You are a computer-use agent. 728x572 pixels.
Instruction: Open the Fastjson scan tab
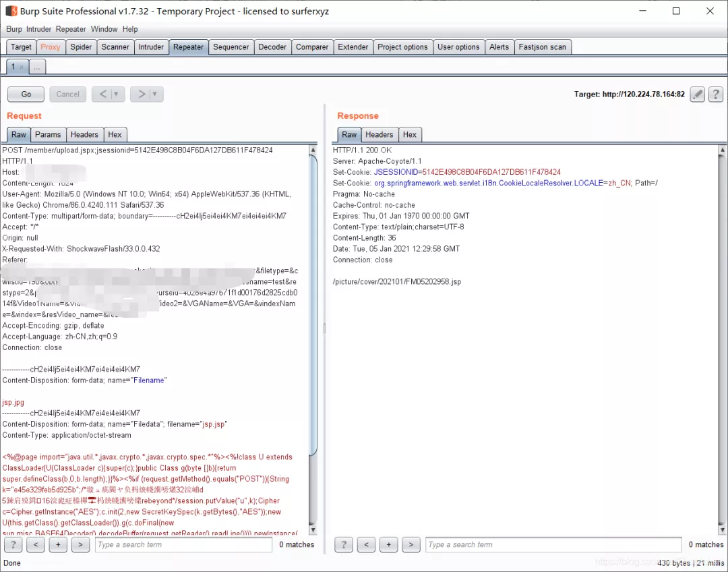coord(542,47)
